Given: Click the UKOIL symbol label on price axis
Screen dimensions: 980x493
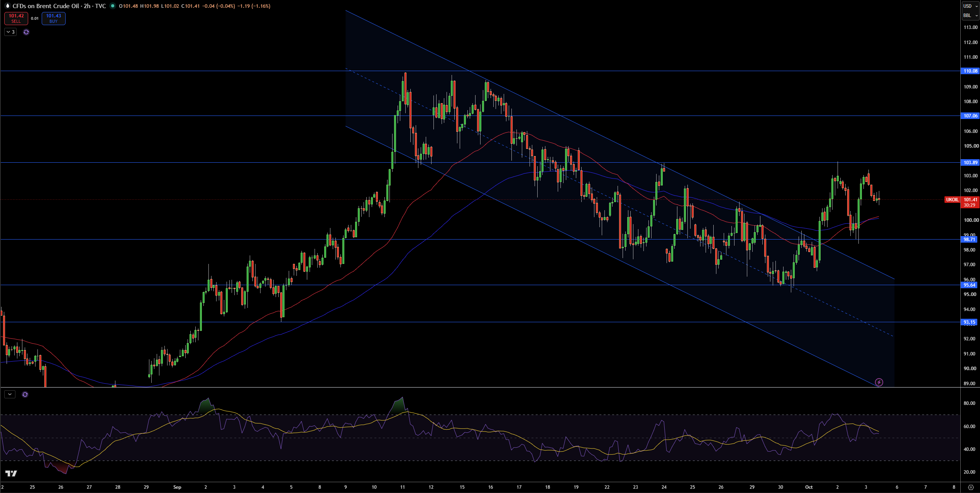Looking at the screenshot, I should pos(952,200).
